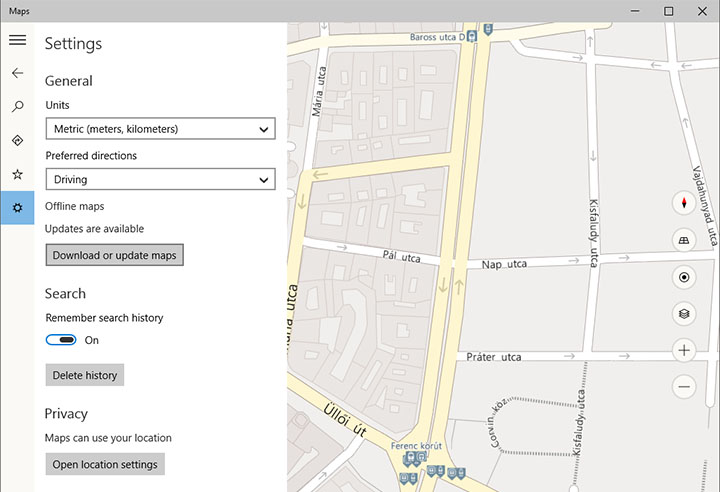Toggle the map tilt view button
Screen dimensions: 720x492
click(x=684, y=241)
